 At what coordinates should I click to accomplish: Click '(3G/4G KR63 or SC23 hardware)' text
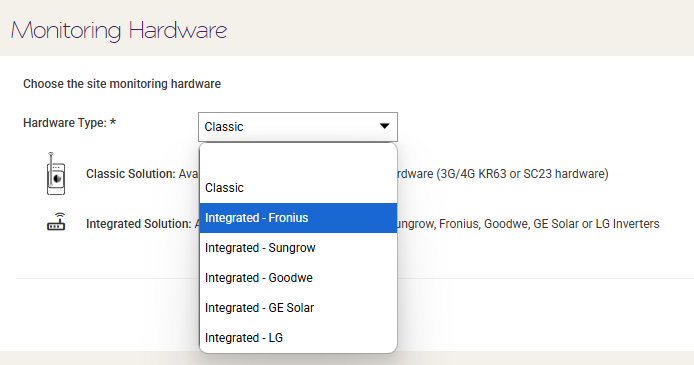(x=522, y=174)
